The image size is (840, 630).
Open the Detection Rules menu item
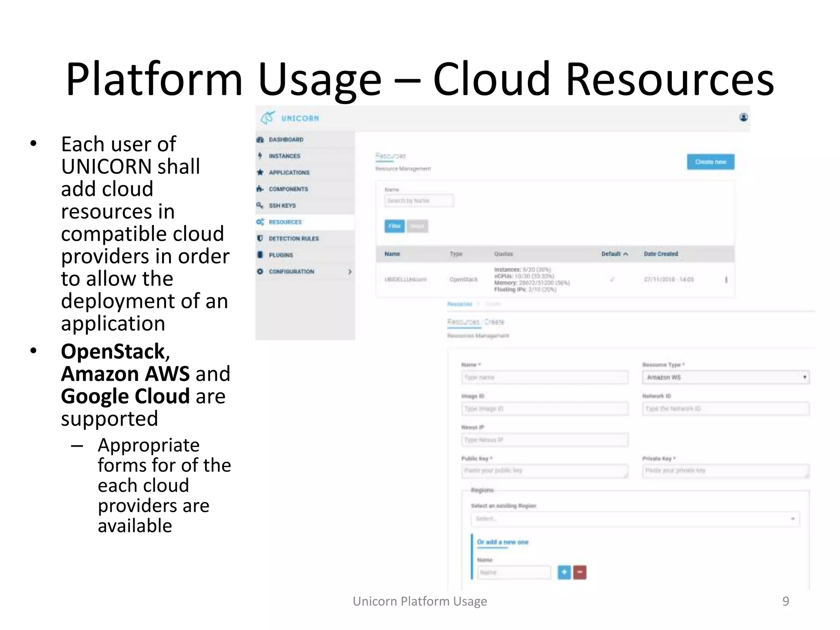point(305,238)
